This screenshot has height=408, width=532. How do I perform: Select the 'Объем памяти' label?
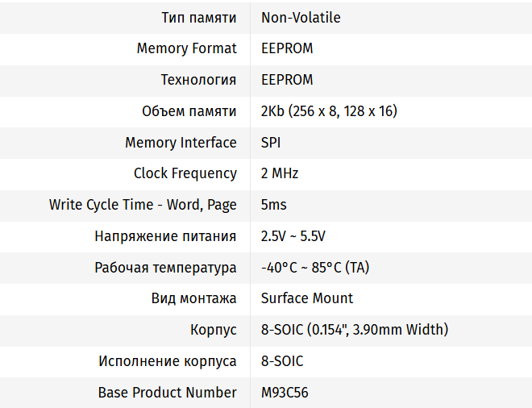[189, 111]
